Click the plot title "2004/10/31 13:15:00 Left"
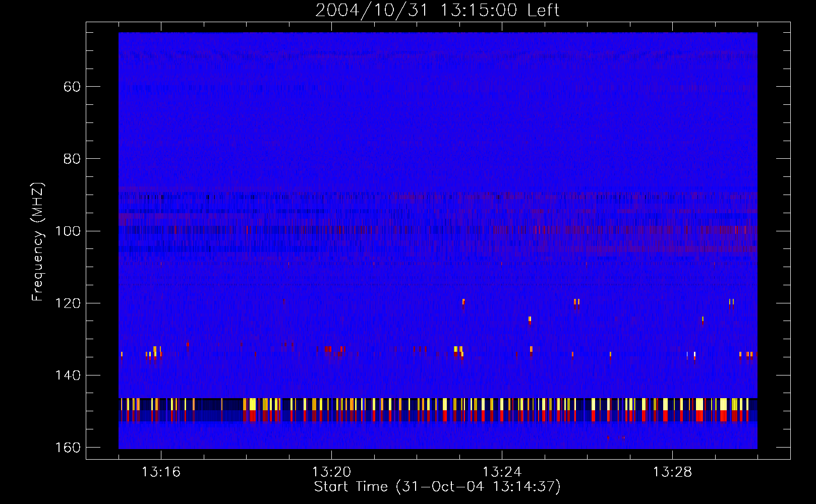This screenshot has height=504, width=816. (x=437, y=10)
